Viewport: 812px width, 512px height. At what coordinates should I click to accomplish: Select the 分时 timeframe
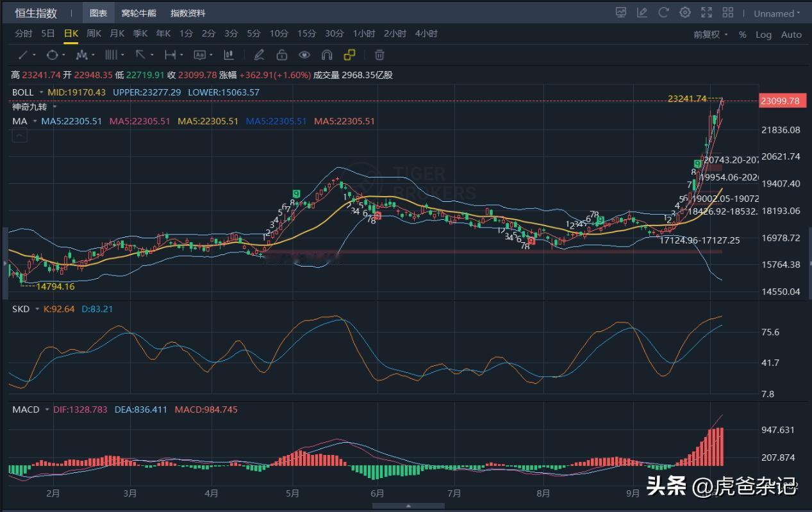click(x=23, y=34)
